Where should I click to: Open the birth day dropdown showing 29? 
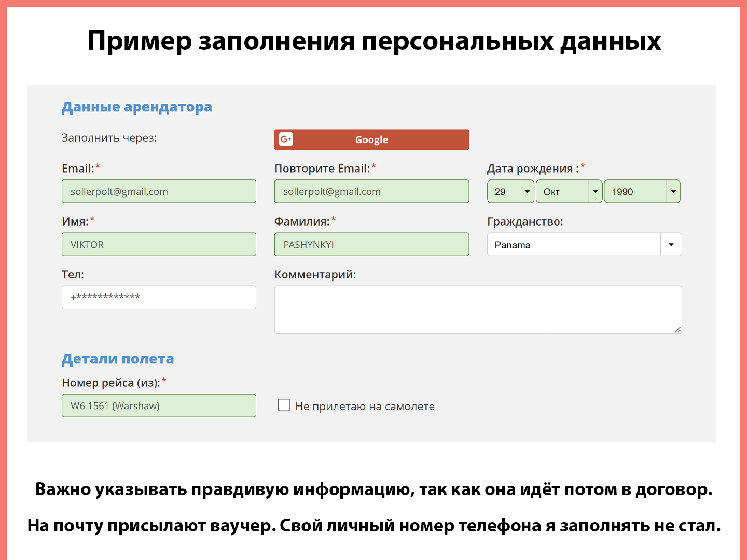click(x=510, y=191)
